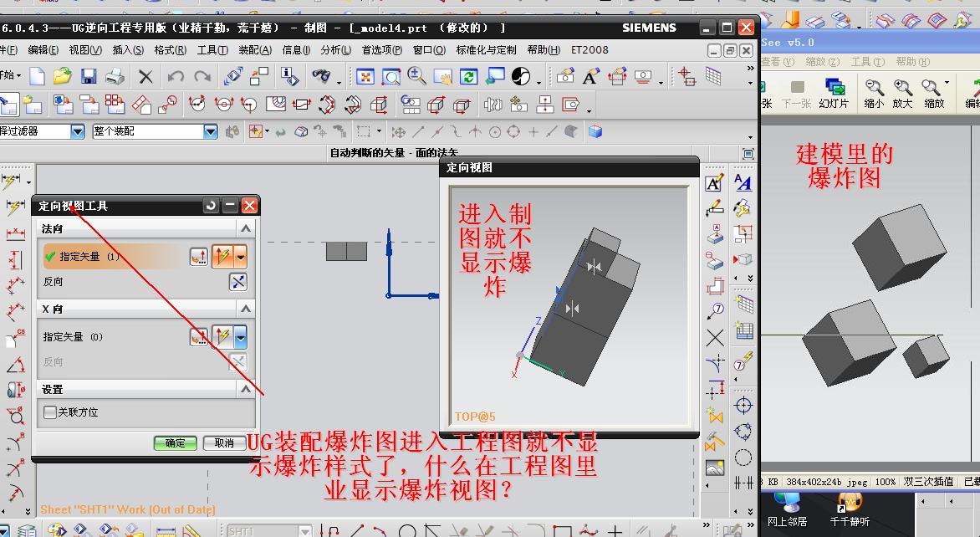This screenshot has height=537, width=980.
Task: Create a new file with New icon
Action: coord(38,76)
